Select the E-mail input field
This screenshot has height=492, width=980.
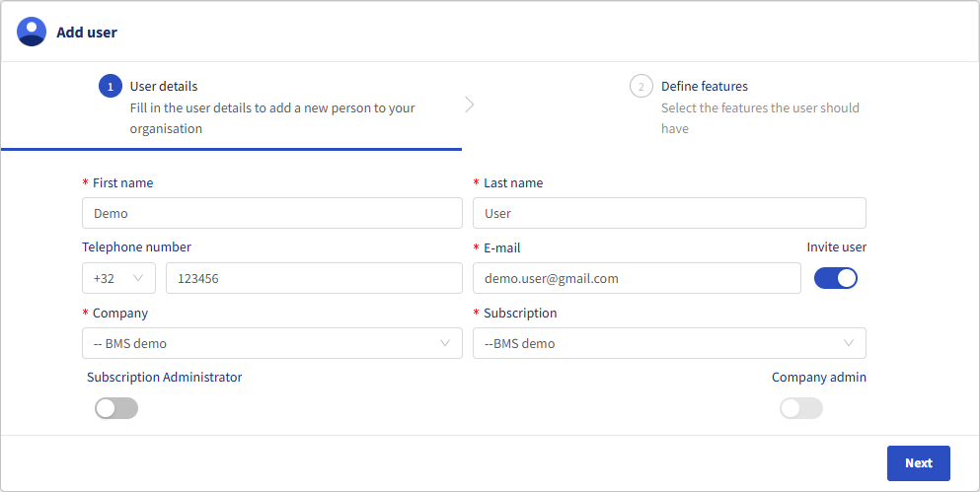click(x=637, y=278)
